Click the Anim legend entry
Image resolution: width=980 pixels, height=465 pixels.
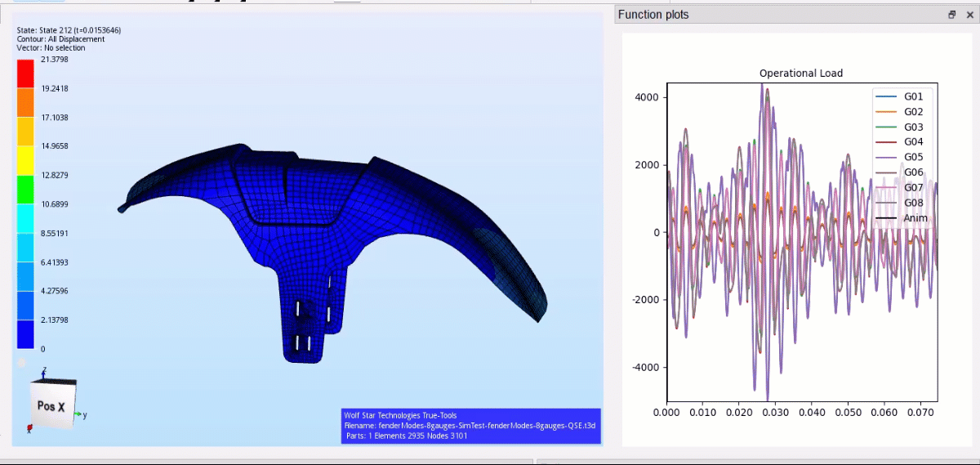click(x=902, y=218)
